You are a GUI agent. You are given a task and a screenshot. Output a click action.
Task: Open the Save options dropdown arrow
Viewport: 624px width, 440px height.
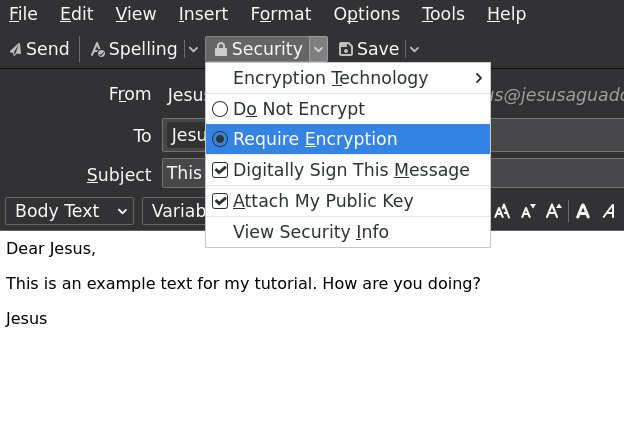tap(414, 49)
